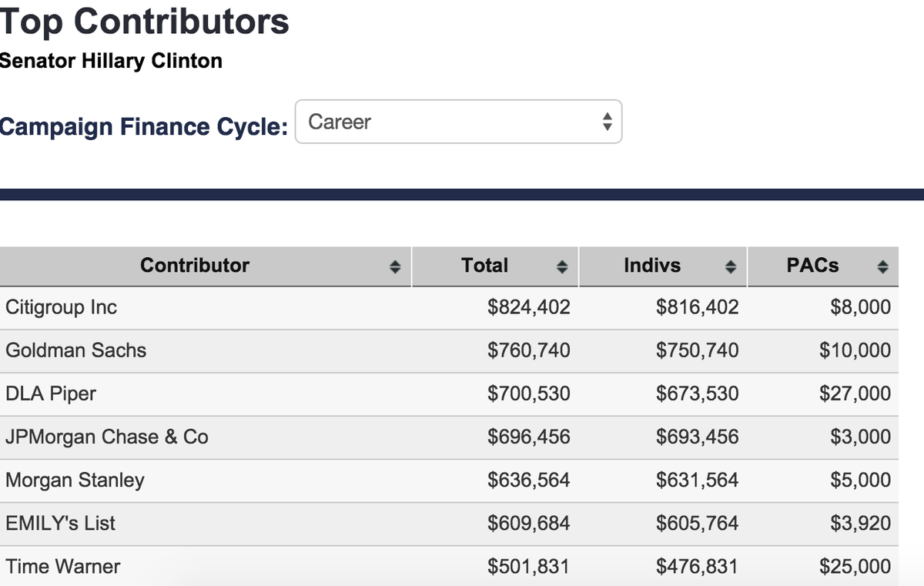Select the Time Warner contributor name
Viewport: 924px width, 586px height.
(x=63, y=566)
